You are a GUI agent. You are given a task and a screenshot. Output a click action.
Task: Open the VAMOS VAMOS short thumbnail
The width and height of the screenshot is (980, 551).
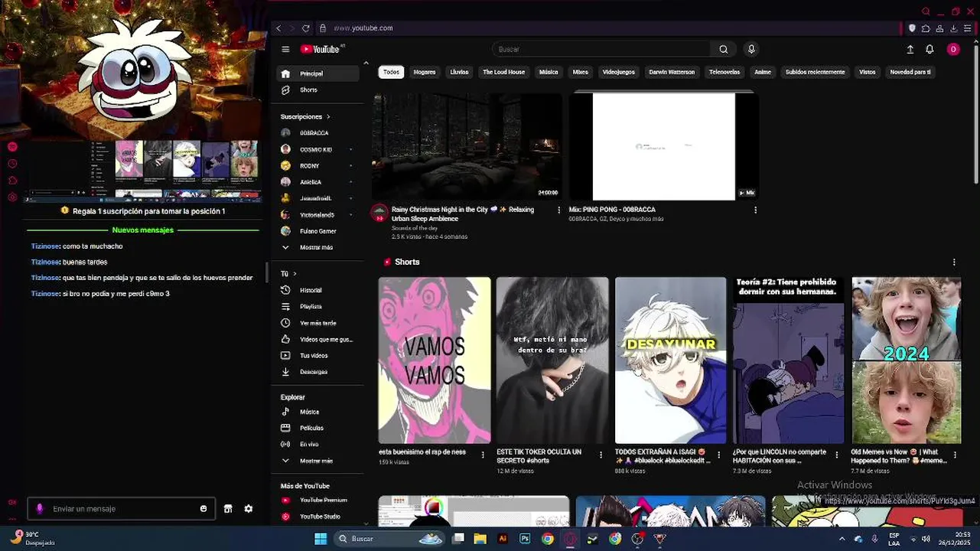[x=435, y=360]
